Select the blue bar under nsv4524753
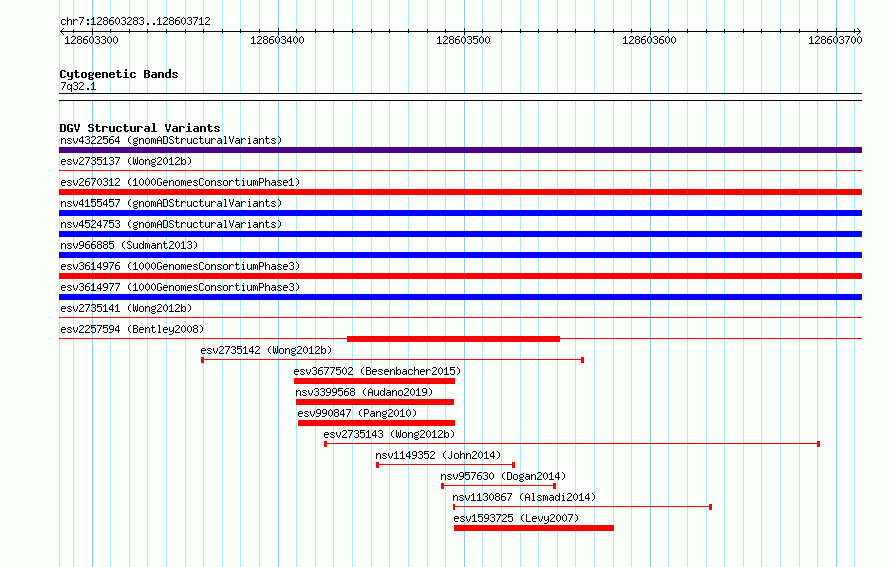Viewport: 890px width, 567px height. click(x=460, y=234)
